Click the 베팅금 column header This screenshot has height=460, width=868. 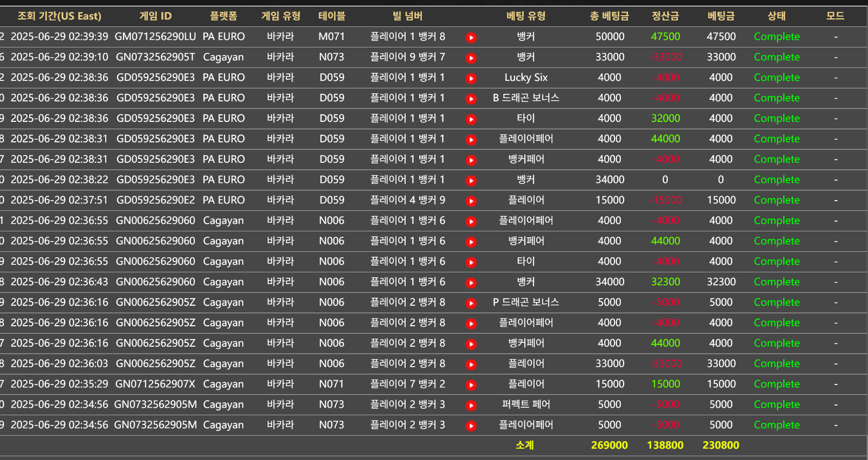click(721, 16)
